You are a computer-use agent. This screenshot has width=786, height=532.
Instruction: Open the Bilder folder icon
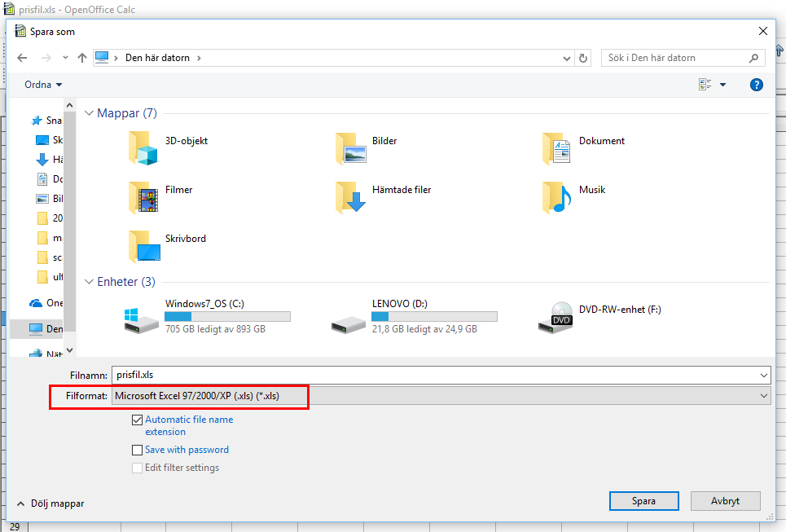pyautogui.click(x=349, y=148)
